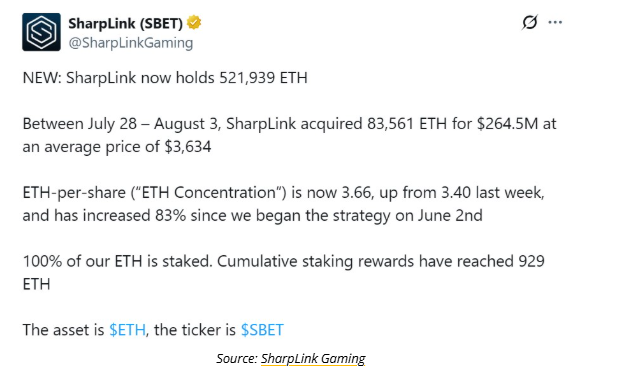Open the $ETH cashtag
The image size is (617, 372).
coord(127,329)
